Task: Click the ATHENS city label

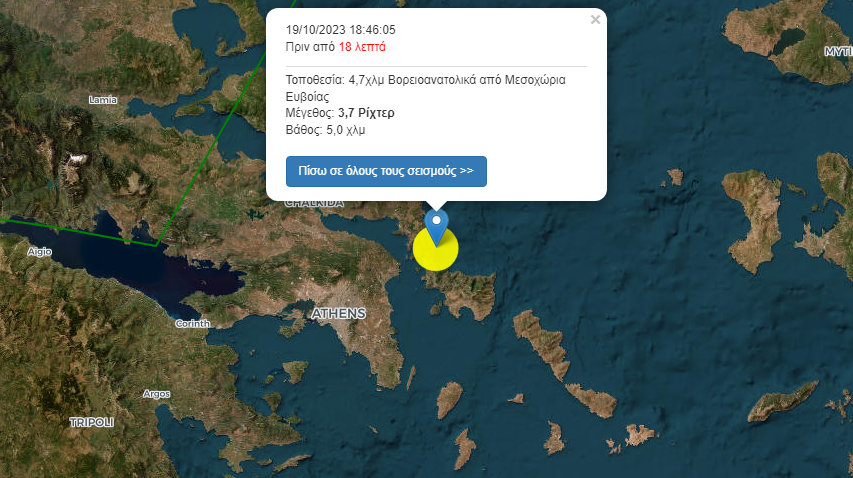Action: [338, 314]
